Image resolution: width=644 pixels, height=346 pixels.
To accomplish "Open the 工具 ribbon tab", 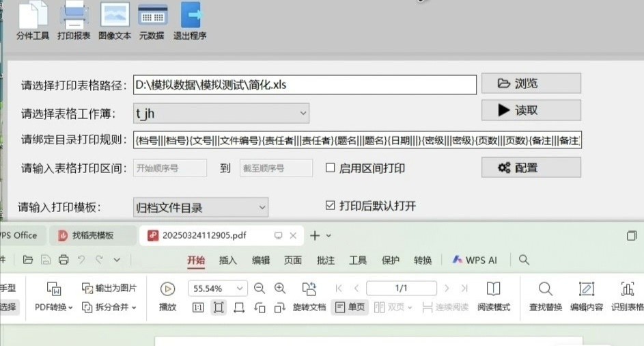I will click(x=358, y=260).
